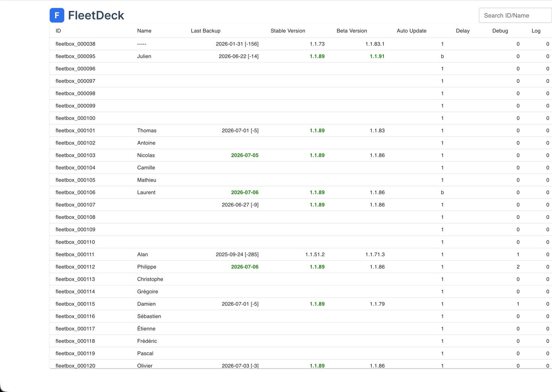Click backup date 2026-01-31 [-156]
The height and width of the screenshot is (392, 552).
[x=237, y=44]
